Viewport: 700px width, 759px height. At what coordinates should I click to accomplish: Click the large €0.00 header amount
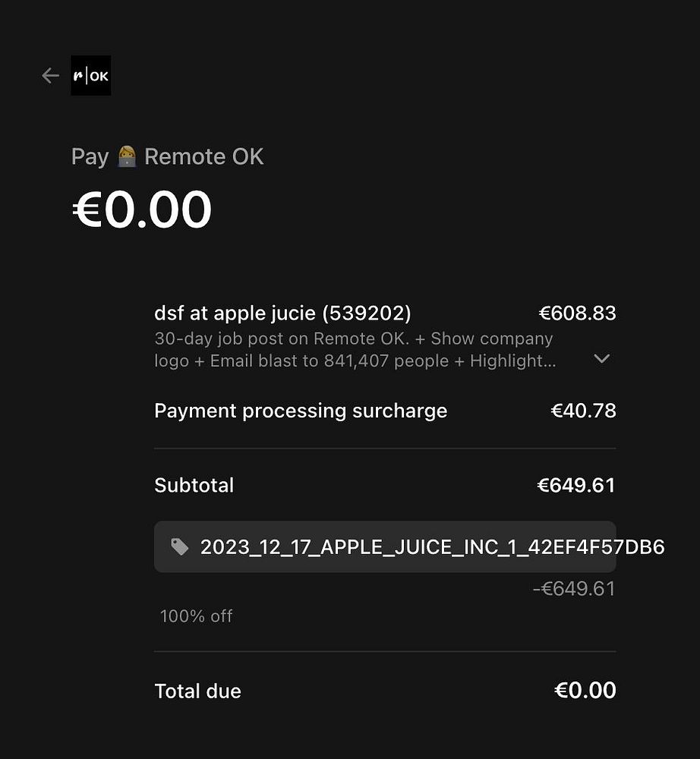tap(142, 209)
